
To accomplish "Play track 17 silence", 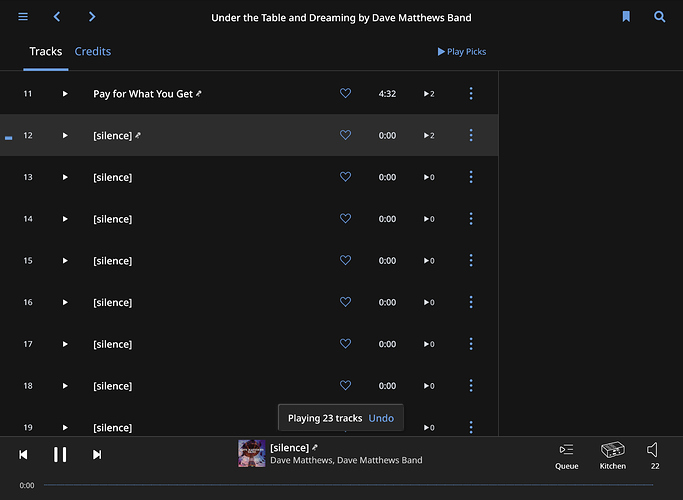I will pos(65,344).
